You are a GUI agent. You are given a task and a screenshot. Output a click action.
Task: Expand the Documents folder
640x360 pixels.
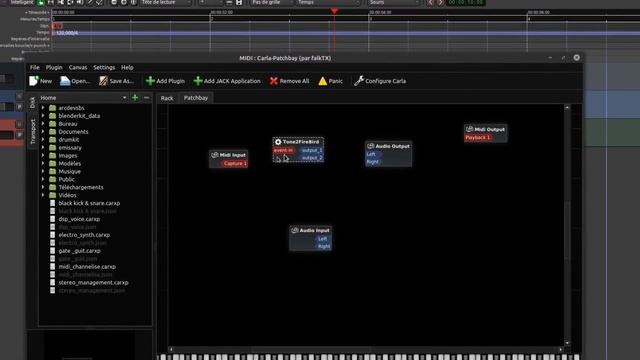(x=43, y=131)
